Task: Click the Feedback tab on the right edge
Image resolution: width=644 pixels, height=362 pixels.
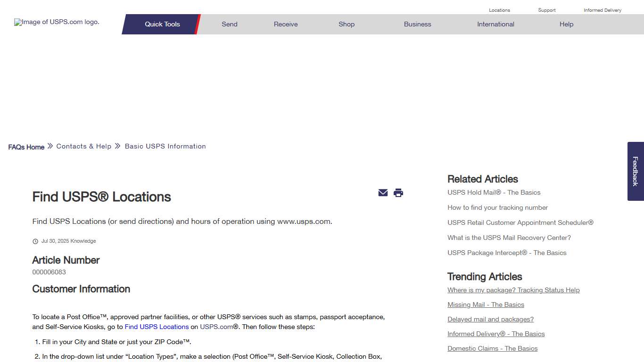Action: pos(635,171)
